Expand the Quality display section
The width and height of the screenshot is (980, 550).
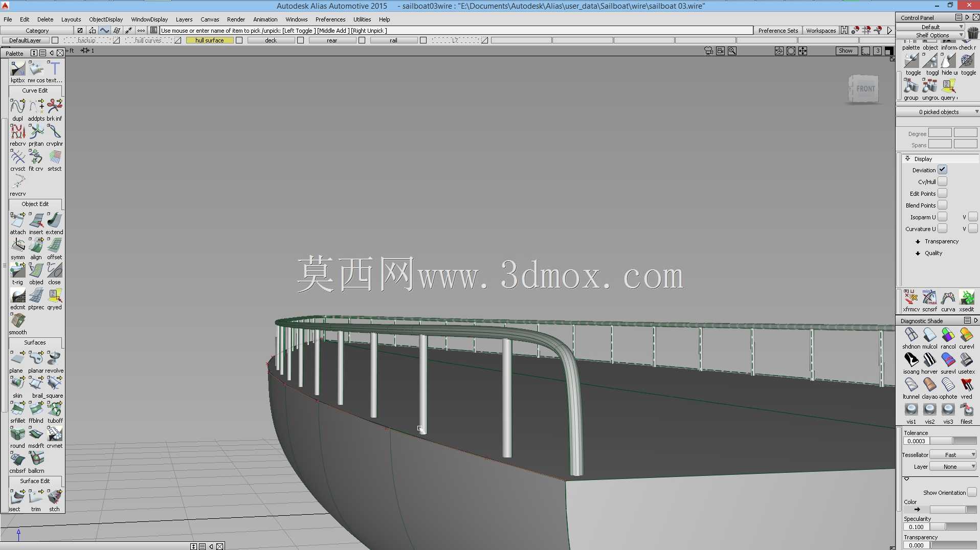918,253
